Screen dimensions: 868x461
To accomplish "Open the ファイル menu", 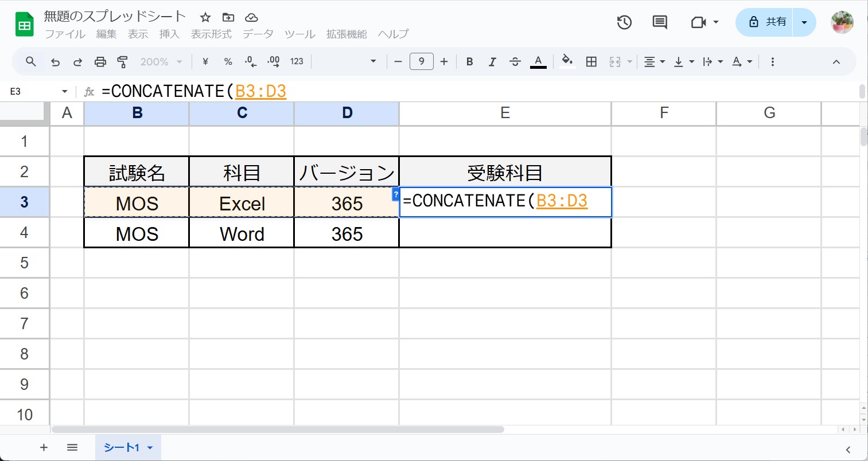I will 65,34.
